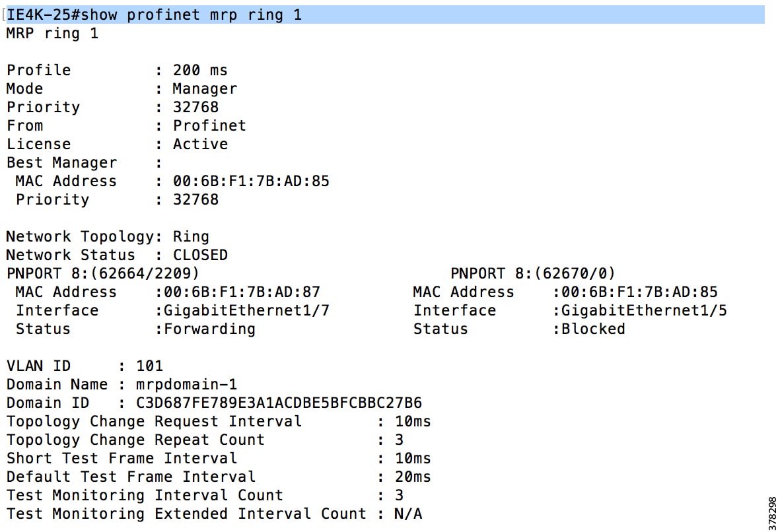Select the Best Manager MAC address value
Viewport: 778px width, 532px height.
251,181
